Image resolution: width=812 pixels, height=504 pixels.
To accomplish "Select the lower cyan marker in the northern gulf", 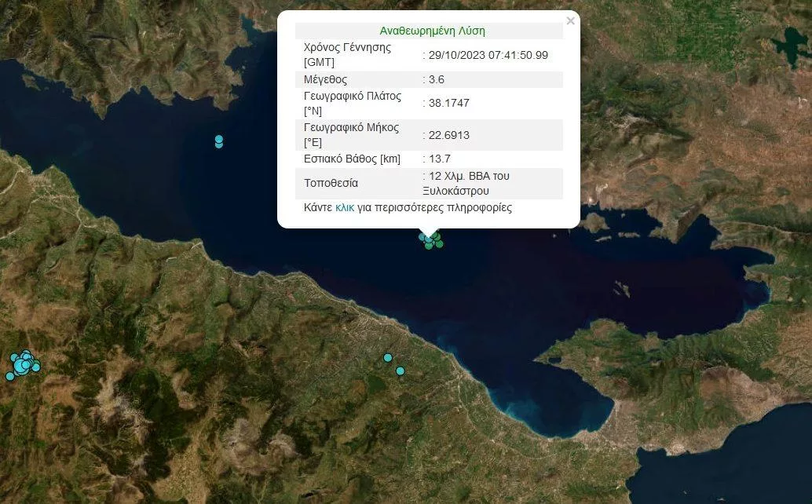I will [x=219, y=144].
